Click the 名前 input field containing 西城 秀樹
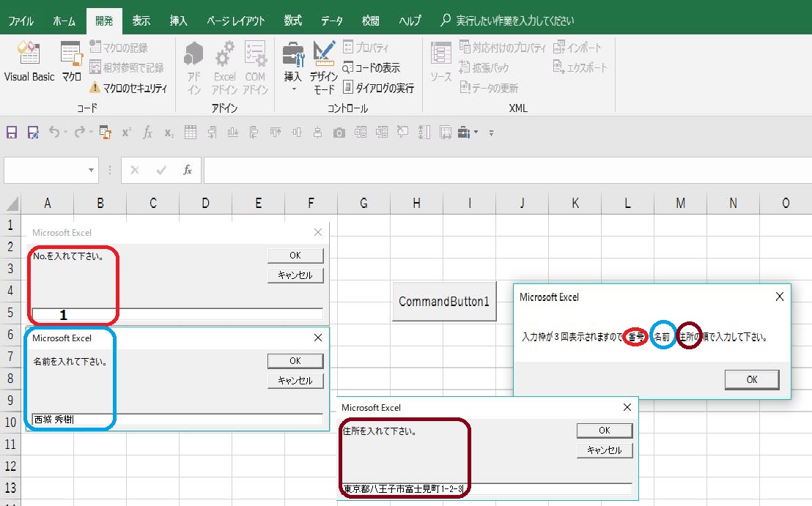 [x=177, y=420]
